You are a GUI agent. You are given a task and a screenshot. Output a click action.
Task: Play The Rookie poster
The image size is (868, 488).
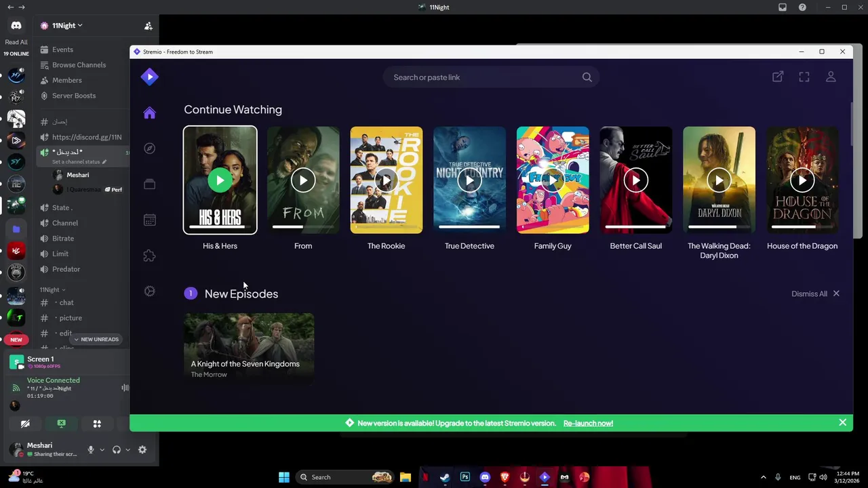387,180
